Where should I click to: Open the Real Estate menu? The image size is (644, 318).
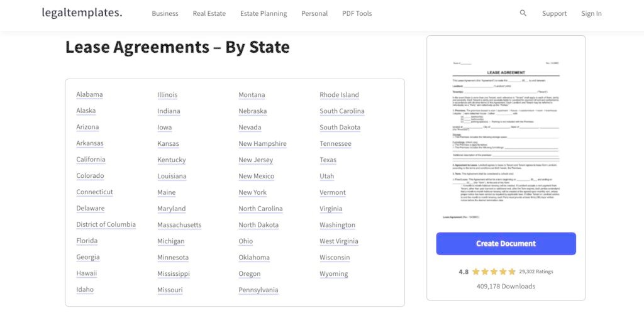point(209,14)
